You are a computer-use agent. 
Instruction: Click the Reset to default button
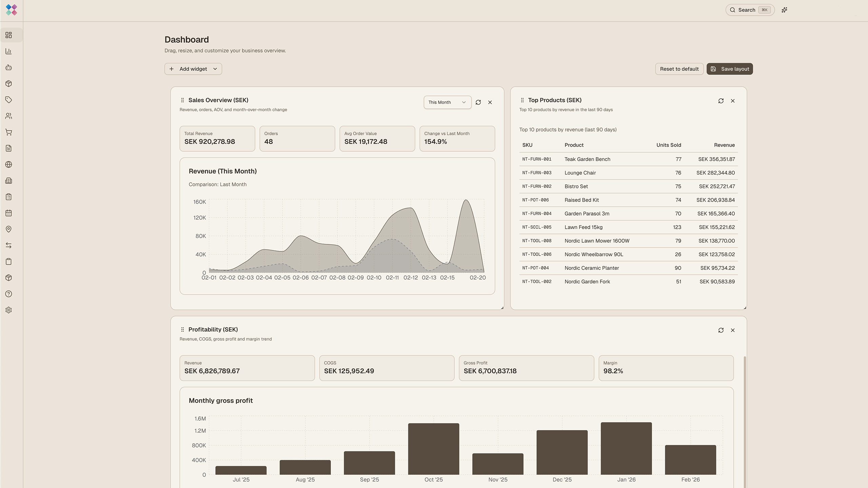pyautogui.click(x=679, y=69)
